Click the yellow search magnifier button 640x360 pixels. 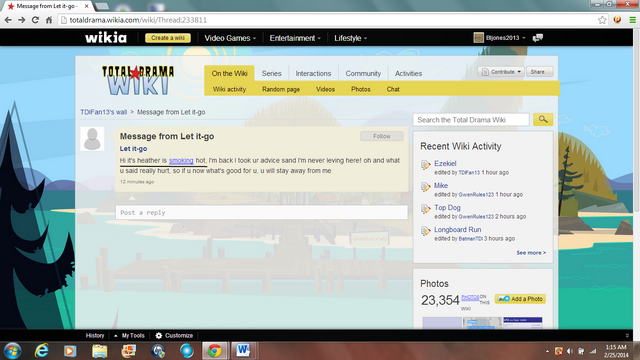543,119
